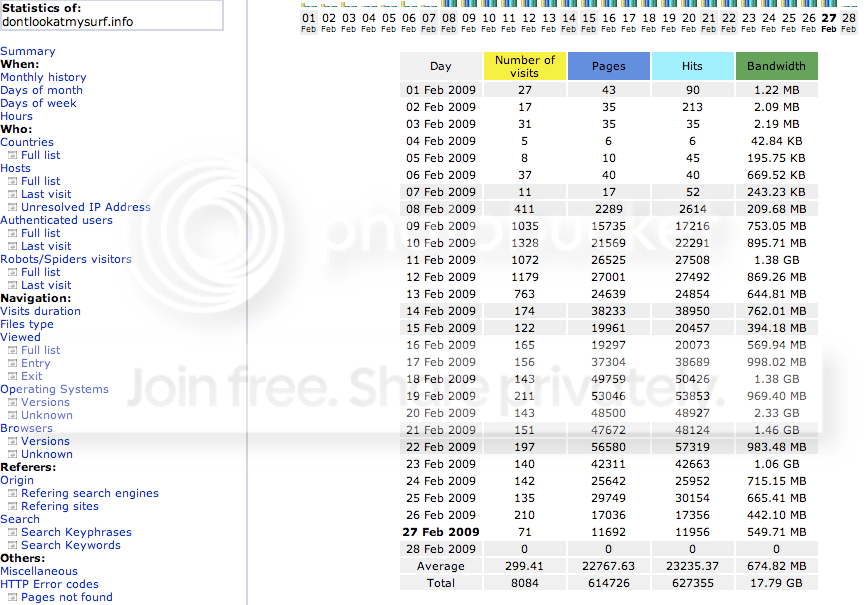The image size is (864, 605).
Task: Select the 27 Feb bar chart label
Action: pos(829,23)
